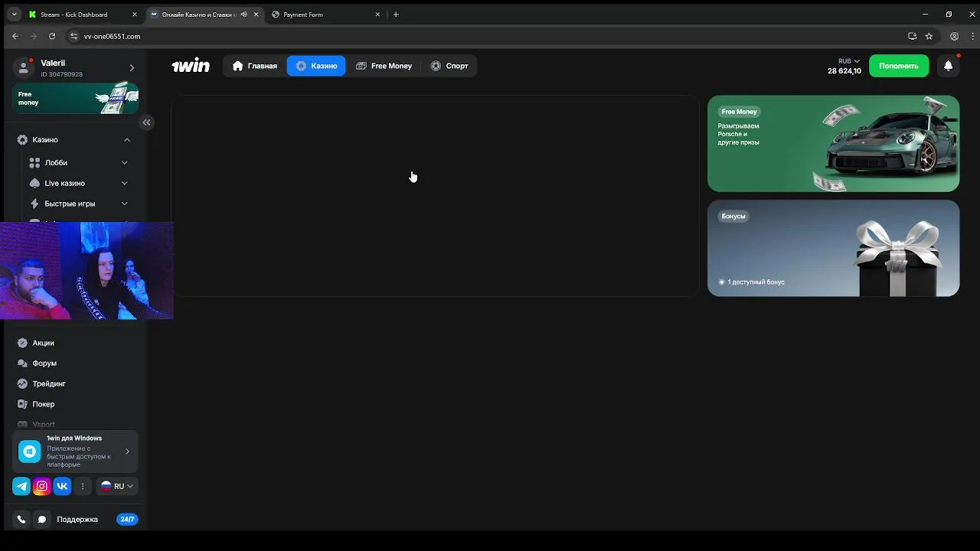Click the install app icon in address bar

pyautogui.click(x=912, y=36)
